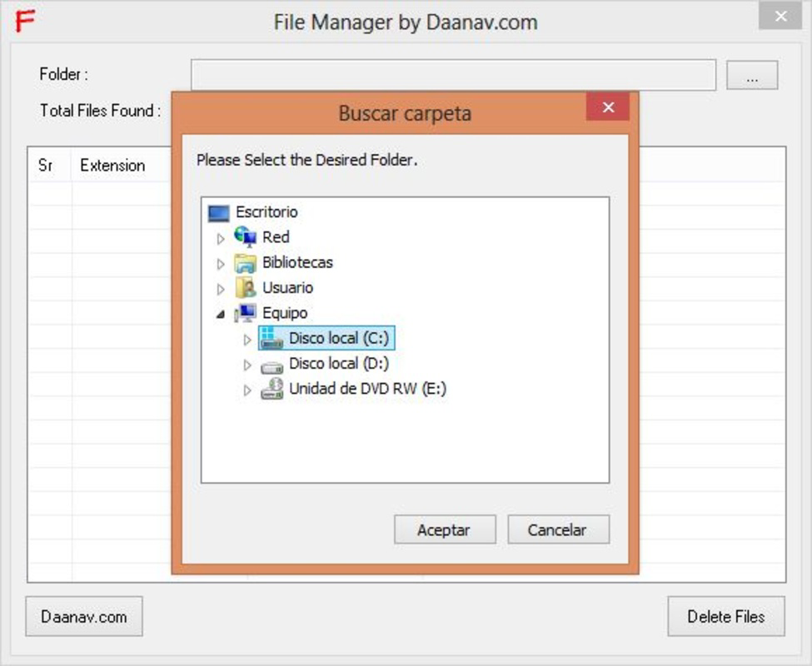Close the File Manager window

(781, 16)
